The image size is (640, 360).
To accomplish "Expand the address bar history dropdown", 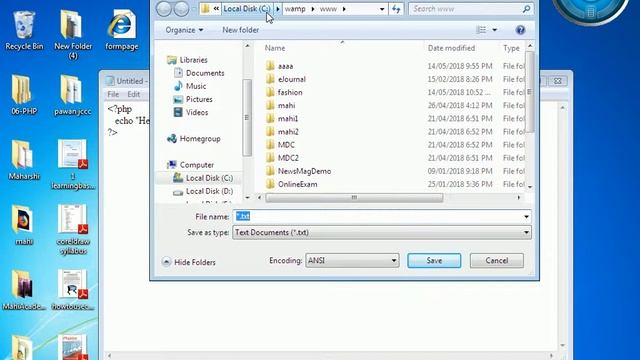I will click(382, 9).
